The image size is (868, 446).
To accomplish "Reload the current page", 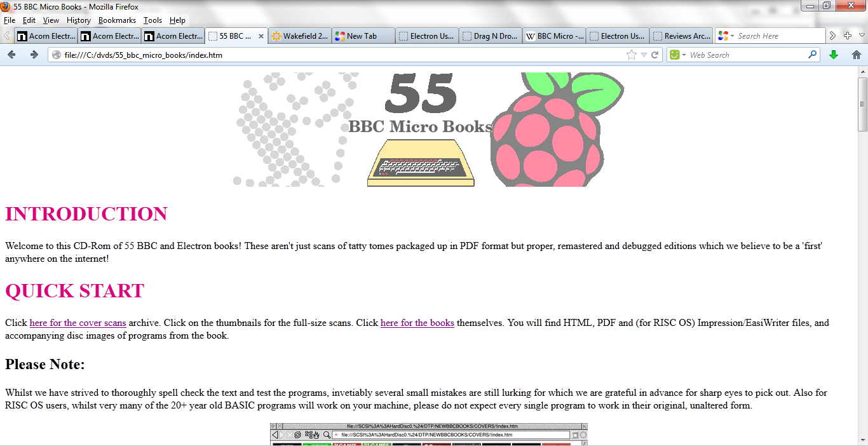I will [x=654, y=55].
